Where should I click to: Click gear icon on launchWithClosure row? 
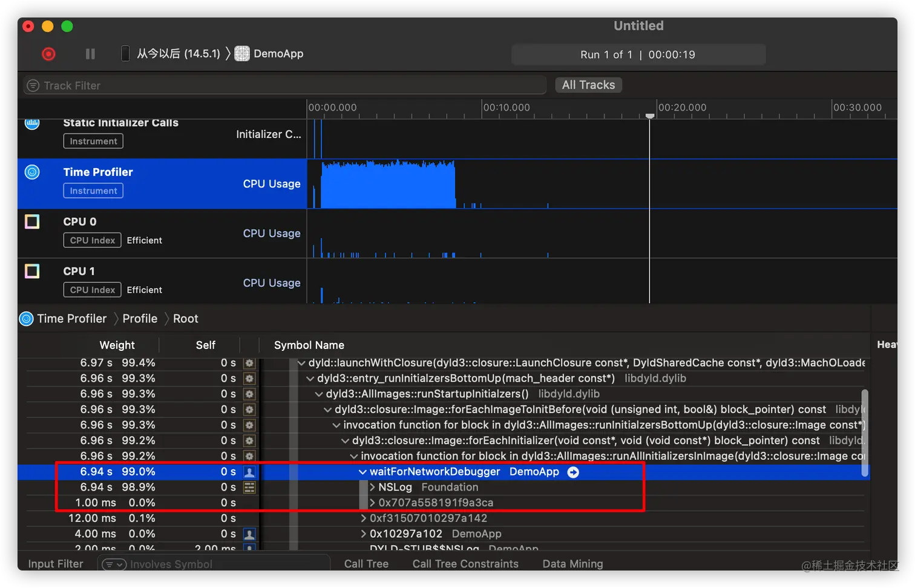point(249,363)
